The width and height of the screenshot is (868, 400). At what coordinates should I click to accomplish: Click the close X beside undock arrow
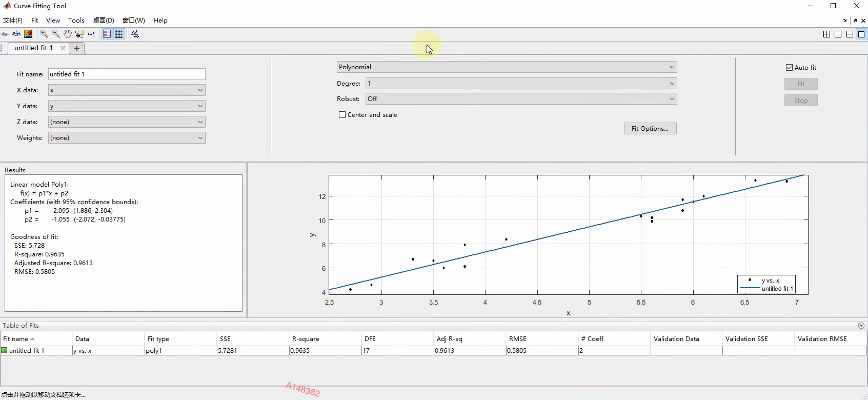click(x=863, y=21)
